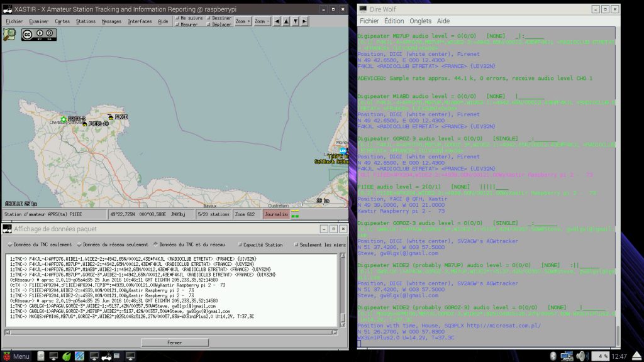The image size is (644, 362).
Task: Open the Raspberry Pi Menu icon
Action: click(8, 355)
